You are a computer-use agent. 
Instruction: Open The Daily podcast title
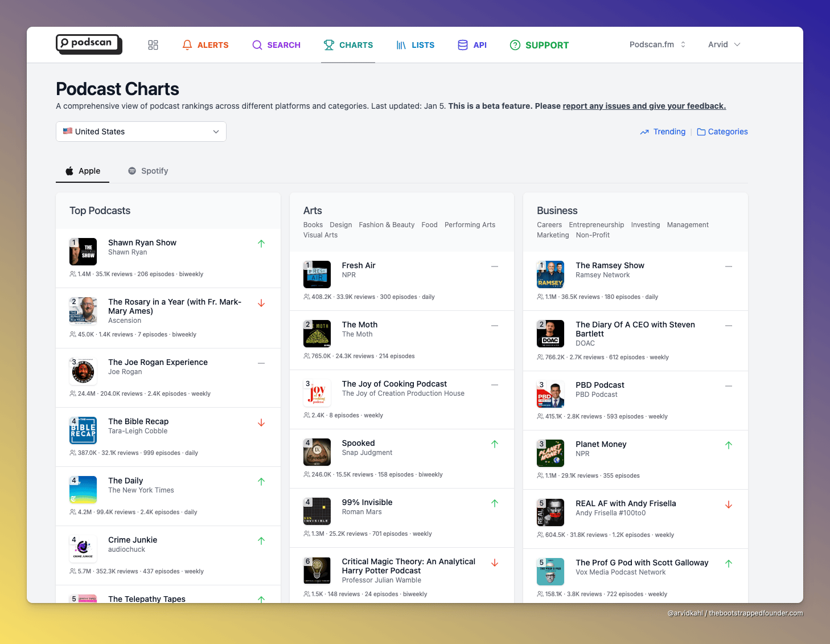pos(126,481)
